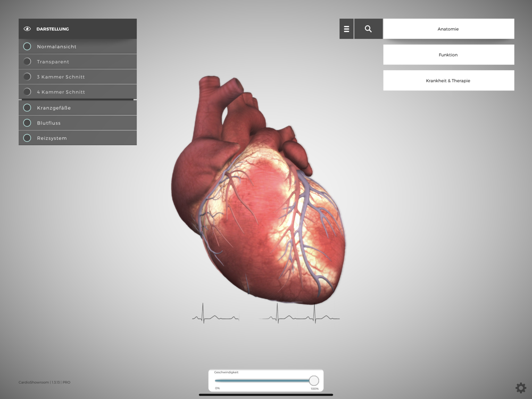Switch to 3 Kammer Schnitt view
This screenshot has height=399, width=532.
[27, 77]
